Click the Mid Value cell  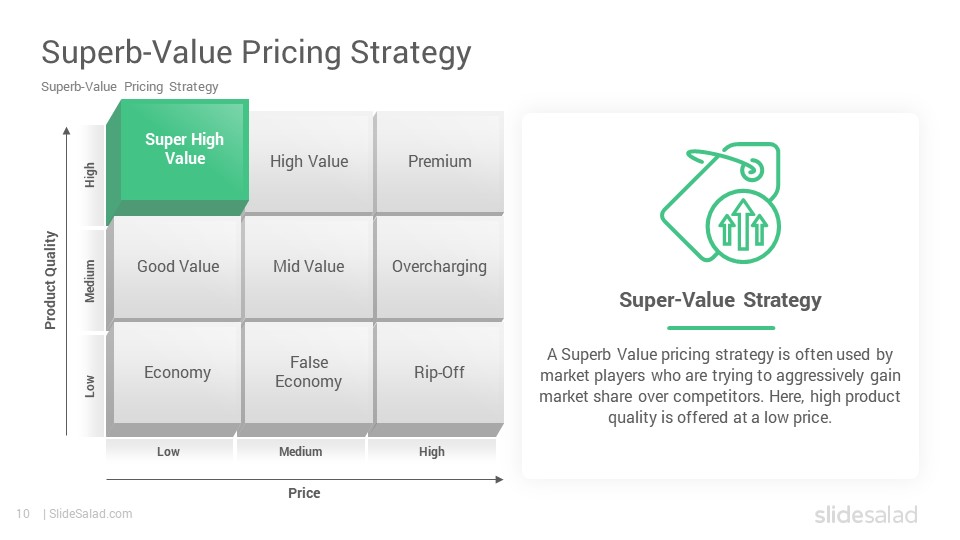pyautogui.click(x=309, y=267)
